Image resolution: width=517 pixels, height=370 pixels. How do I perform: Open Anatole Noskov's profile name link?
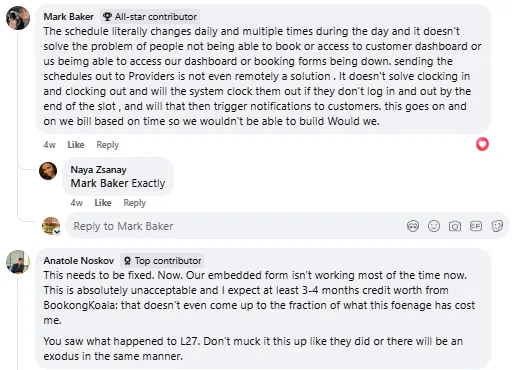[79, 261]
